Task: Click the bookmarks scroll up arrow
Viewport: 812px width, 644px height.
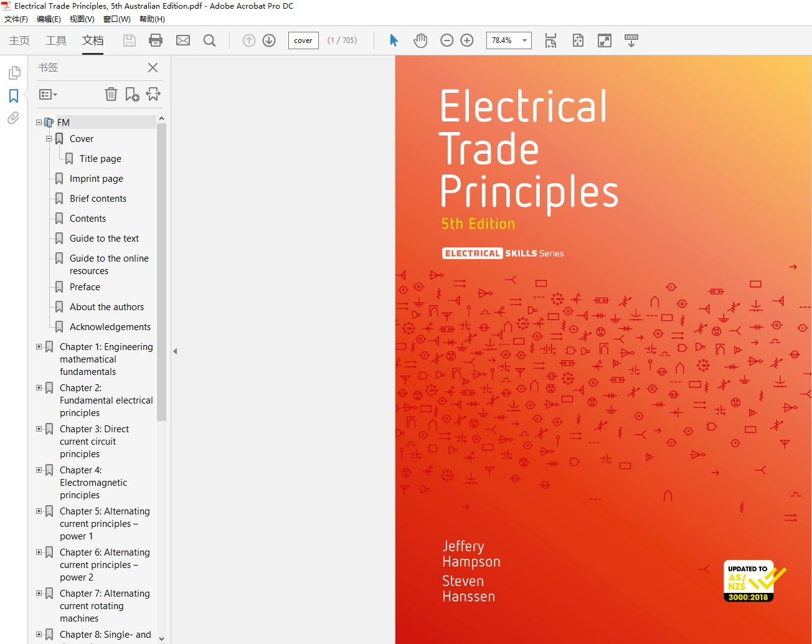Action: 161,118
